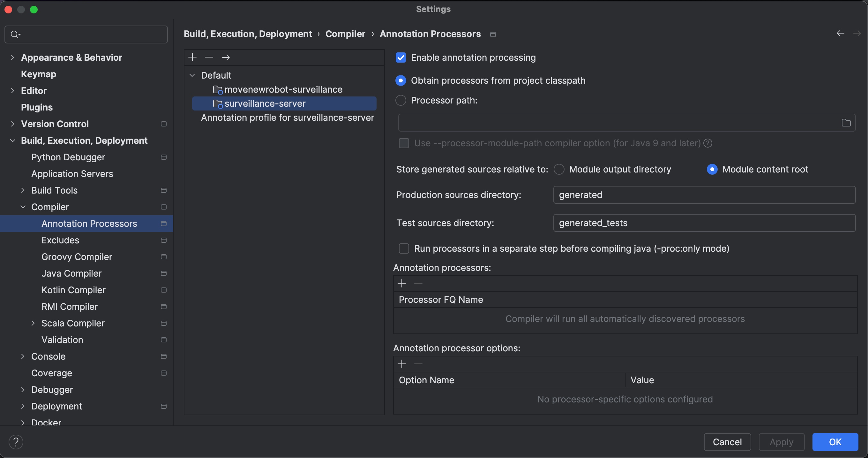Expand the Editor settings section
This screenshot has width=868, height=458.
click(12, 91)
